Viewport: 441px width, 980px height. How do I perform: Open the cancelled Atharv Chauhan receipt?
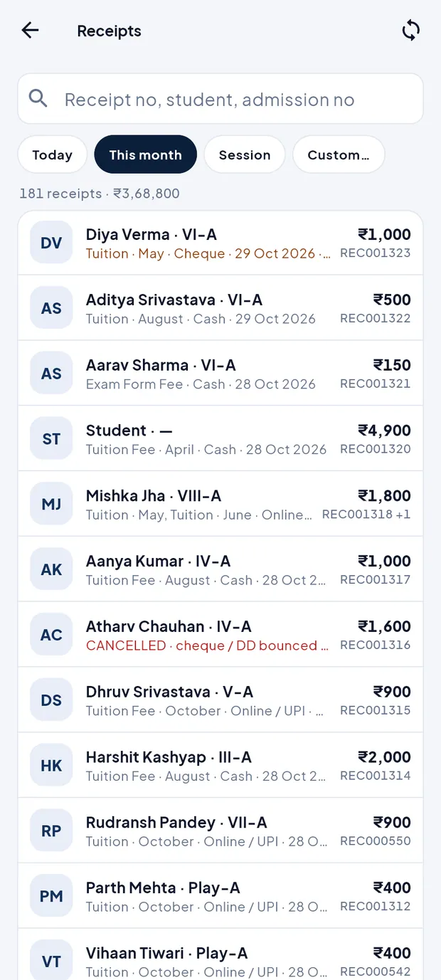tap(220, 635)
